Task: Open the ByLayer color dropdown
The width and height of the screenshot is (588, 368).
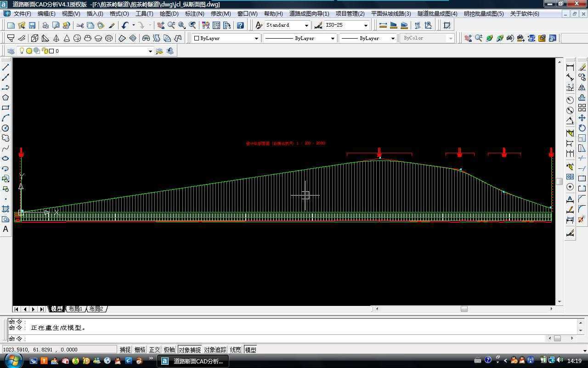Action: coord(256,38)
